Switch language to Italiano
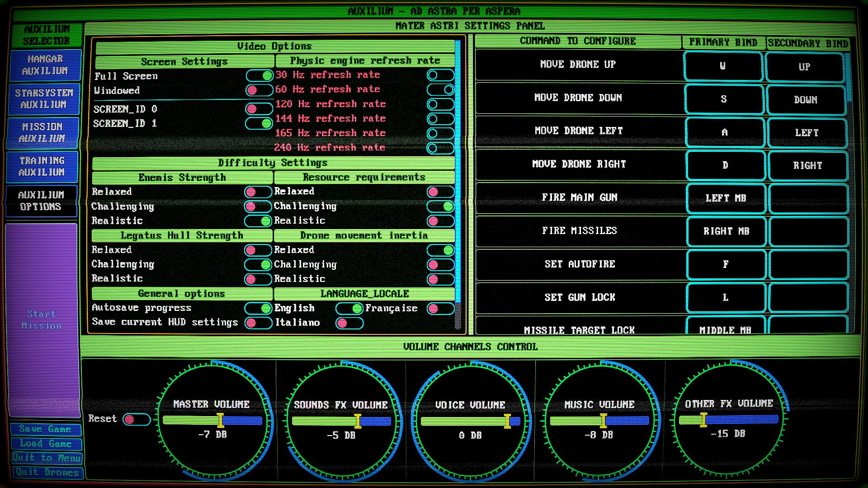Image resolution: width=868 pixels, height=488 pixels. [349, 323]
